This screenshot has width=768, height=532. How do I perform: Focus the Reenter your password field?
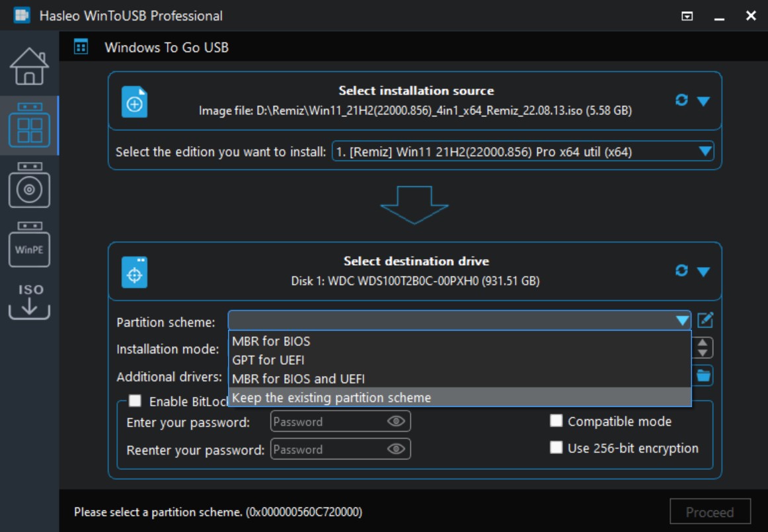pyautogui.click(x=340, y=449)
